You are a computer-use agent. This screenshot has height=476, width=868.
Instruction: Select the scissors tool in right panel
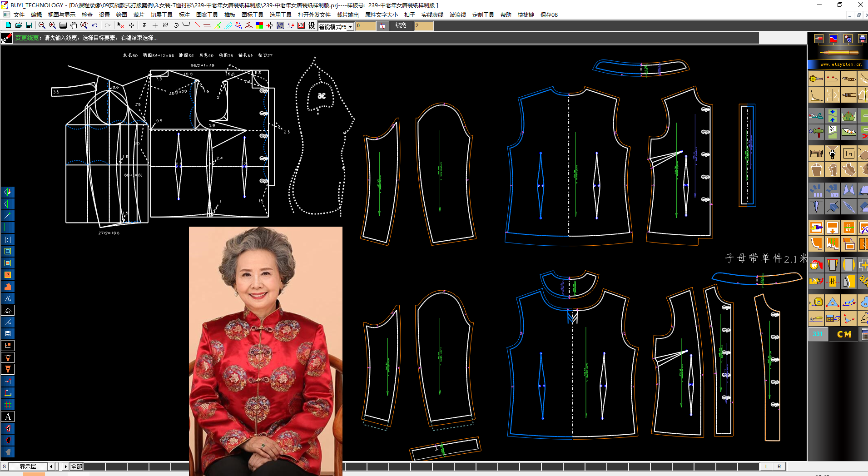(x=816, y=116)
